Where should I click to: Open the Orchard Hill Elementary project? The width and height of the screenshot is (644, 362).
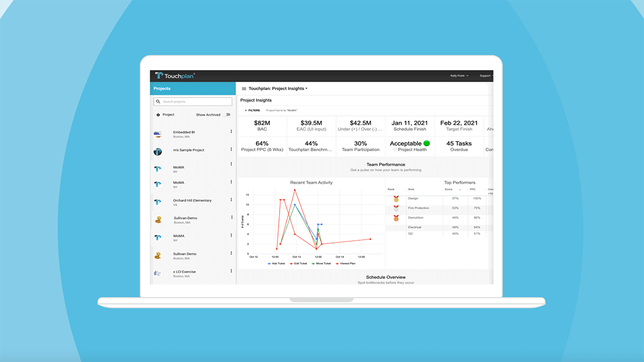click(193, 202)
